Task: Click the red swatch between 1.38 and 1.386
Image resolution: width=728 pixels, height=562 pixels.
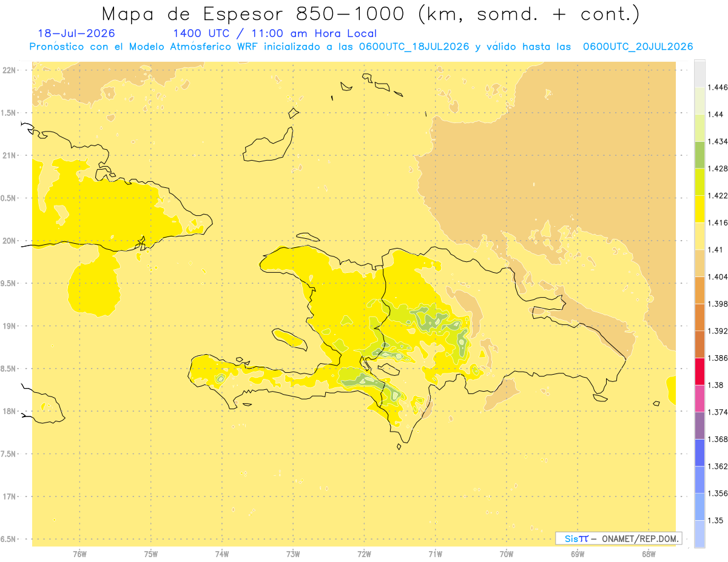Action: (x=699, y=371)
